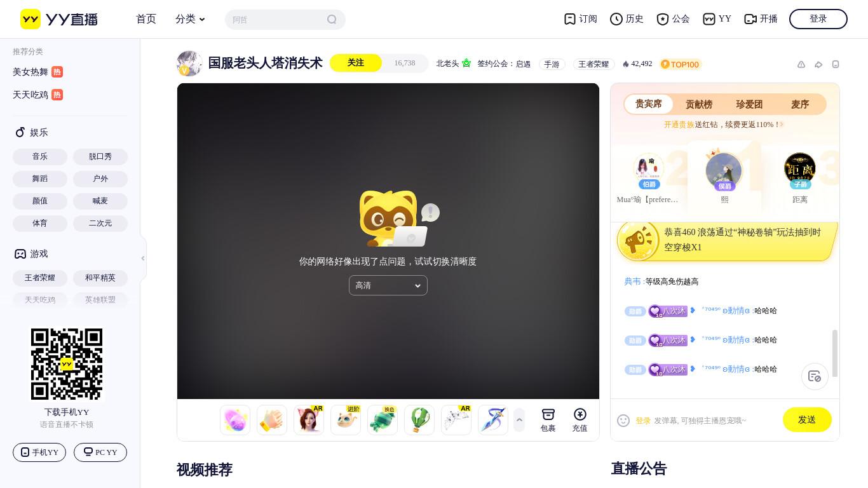Send the 换色 green candy gift
The width and height of the screenshot is (868, 488).
(x=383, y=420)
